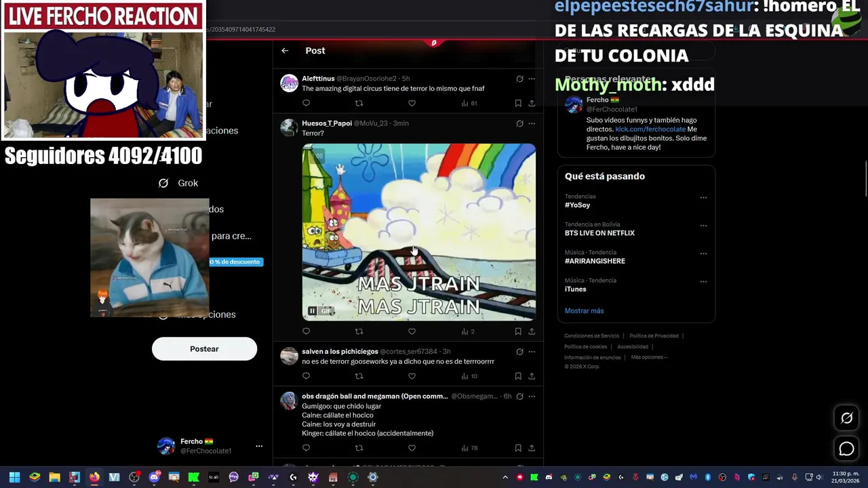Like Alefttinus's post
The height and width of the screenshot is (488, 868).
412,104
